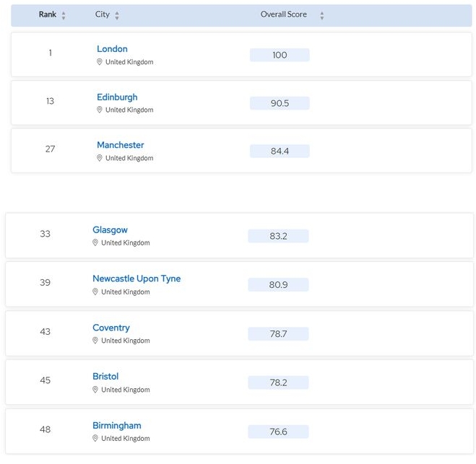This screenshot has height=464, width=476.
Task: Click Bristol's 78.2 score badge
Action: [x=278, y=382]
